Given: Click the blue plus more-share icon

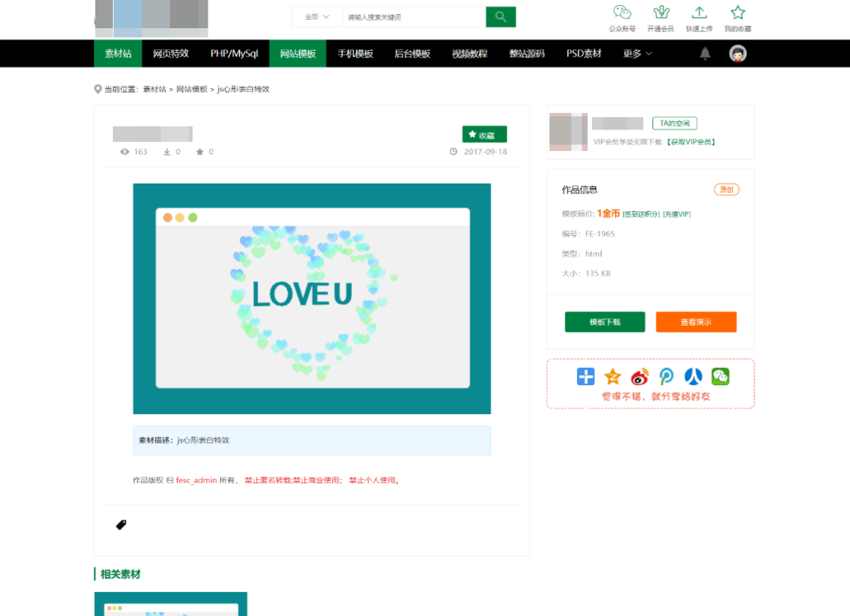Looking at the screenshot, I should point(586,377).
